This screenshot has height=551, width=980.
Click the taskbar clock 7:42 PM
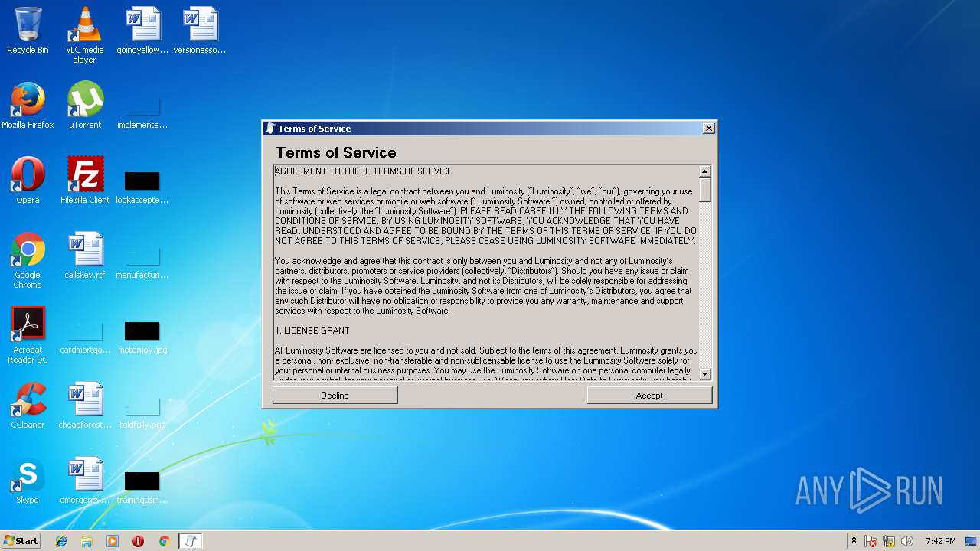[940, 541]
